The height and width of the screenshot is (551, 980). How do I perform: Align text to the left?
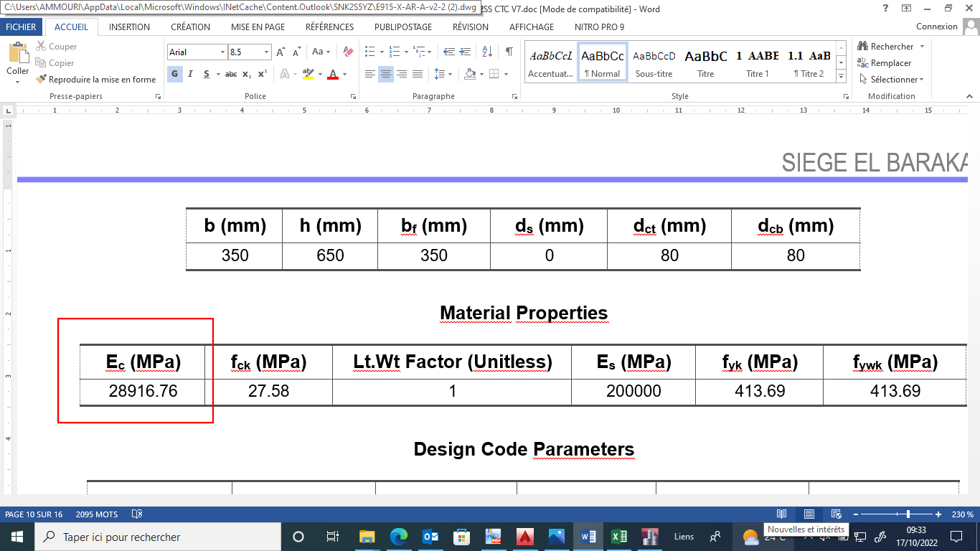(370, 74)
